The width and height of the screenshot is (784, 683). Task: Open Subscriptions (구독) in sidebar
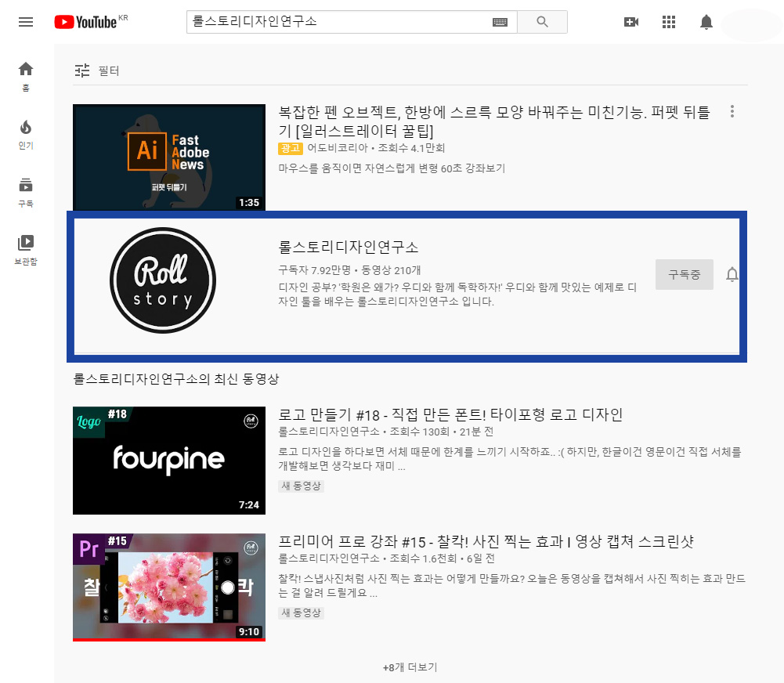(26, 193)
